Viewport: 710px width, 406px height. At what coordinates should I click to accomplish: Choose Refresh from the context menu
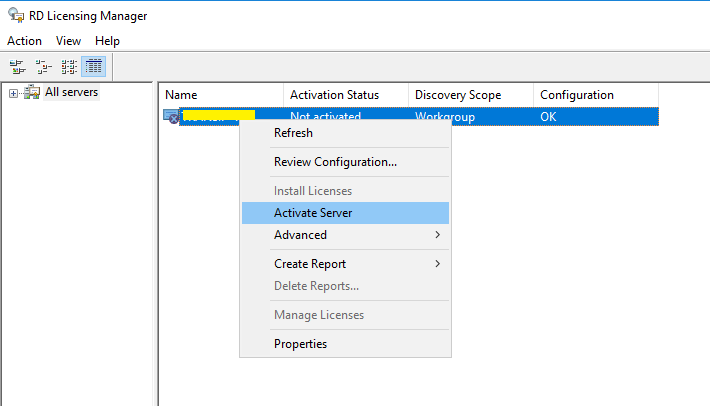(x=345, y=133)
